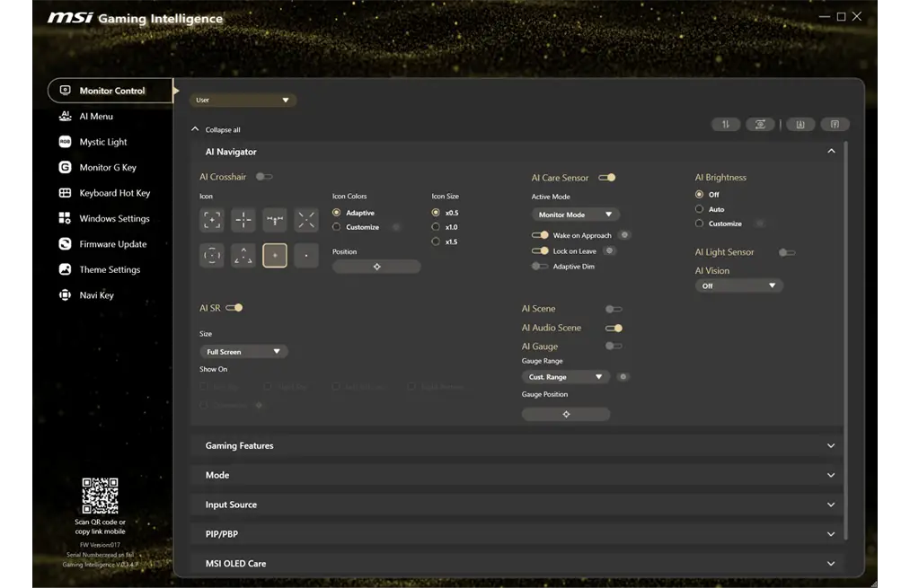Disable the Wake on Approach switch
The image size is (910, 588).
tap(540, 235)
